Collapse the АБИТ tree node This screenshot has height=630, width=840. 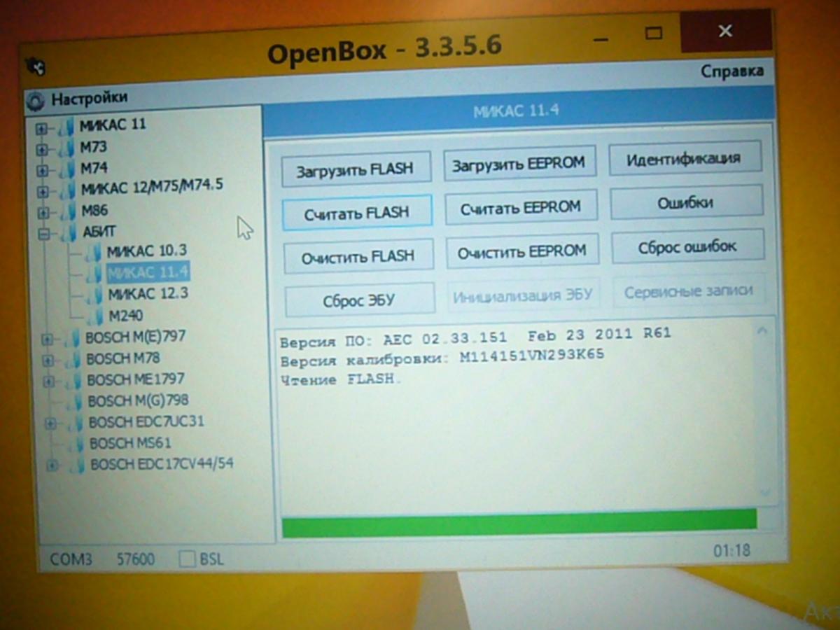click(43, 234)
